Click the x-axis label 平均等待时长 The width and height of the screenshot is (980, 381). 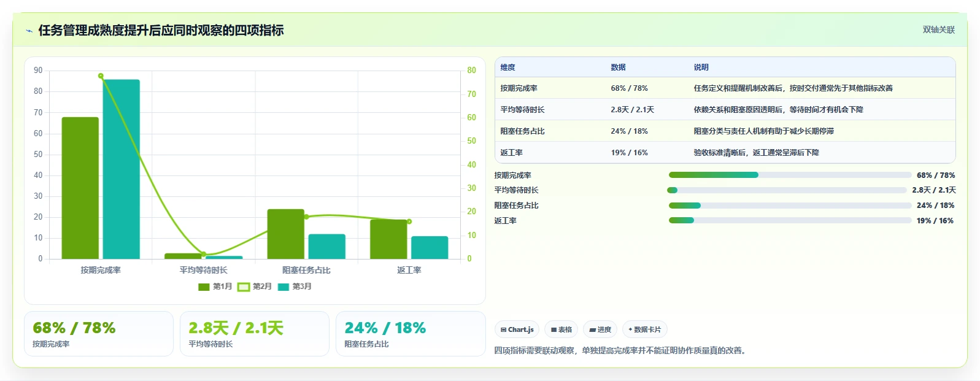(204, 270)
